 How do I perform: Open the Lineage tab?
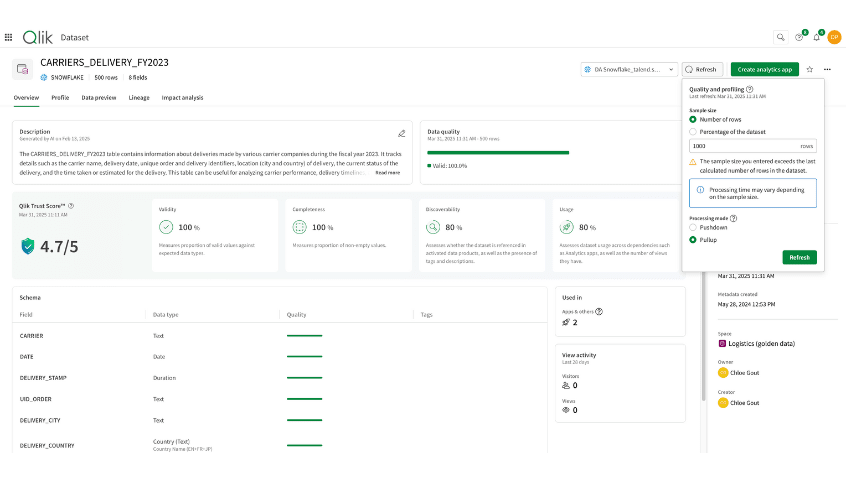139,98
